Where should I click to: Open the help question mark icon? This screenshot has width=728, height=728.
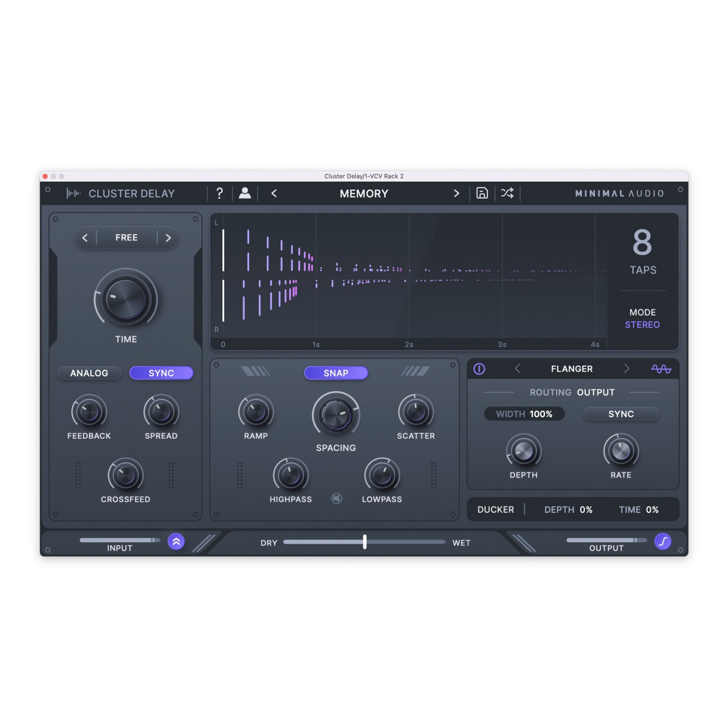pyautogui.click(x=219, y=193)
